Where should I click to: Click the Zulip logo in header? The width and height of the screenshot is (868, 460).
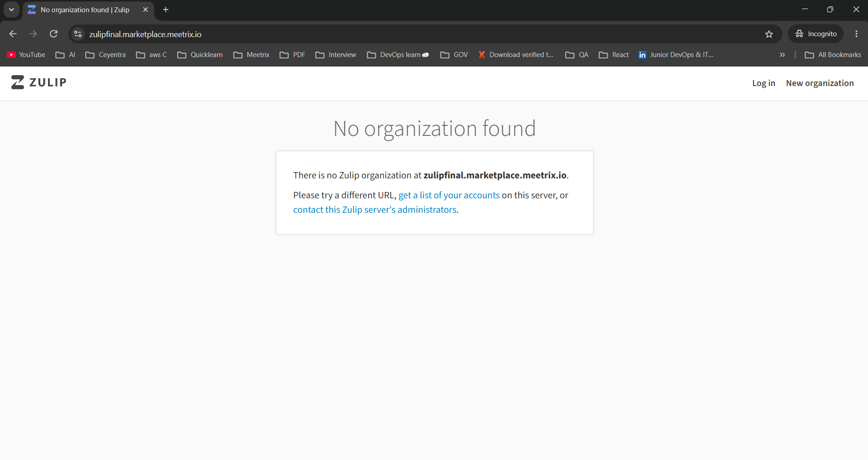point(39,82)
